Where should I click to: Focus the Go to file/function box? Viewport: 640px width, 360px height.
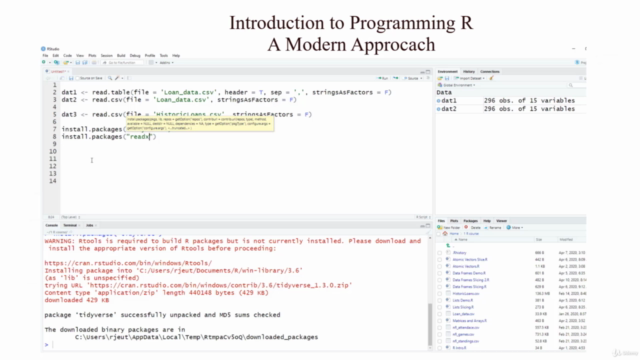click(122, 62)
